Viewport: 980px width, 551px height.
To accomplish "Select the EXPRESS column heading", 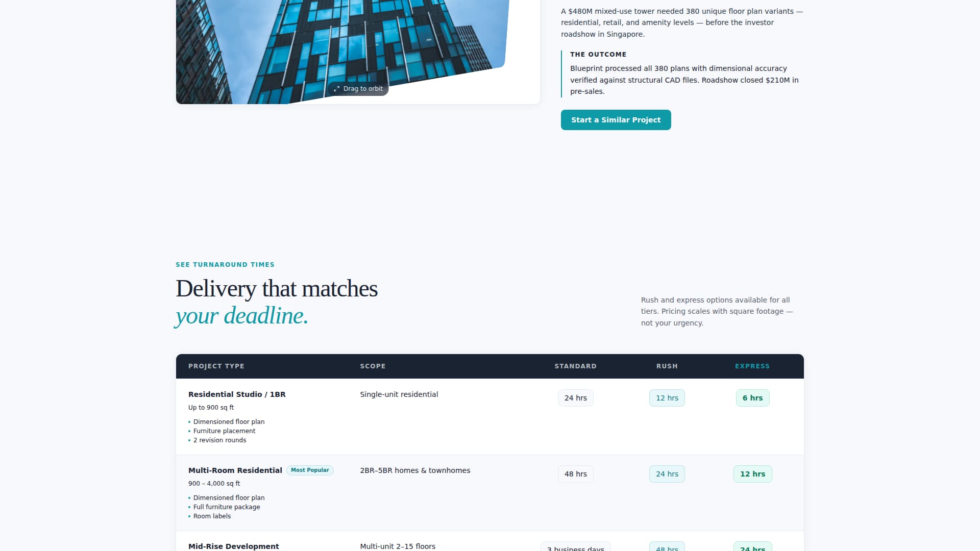I will [752, 366].
